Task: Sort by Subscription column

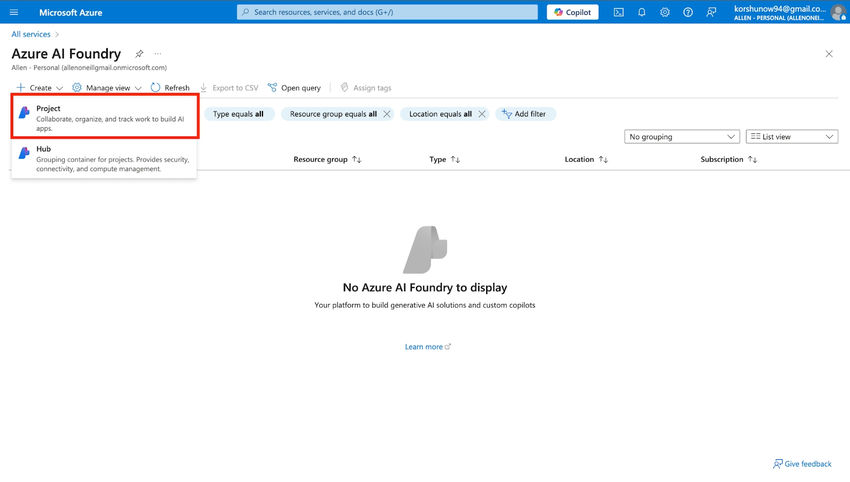Action: pos(729,159)
